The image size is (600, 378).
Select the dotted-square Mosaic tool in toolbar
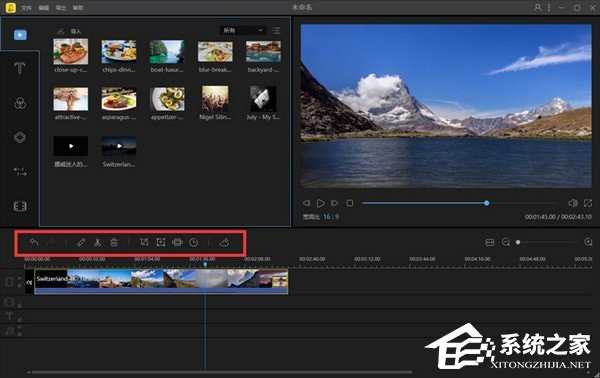[161, 242]
